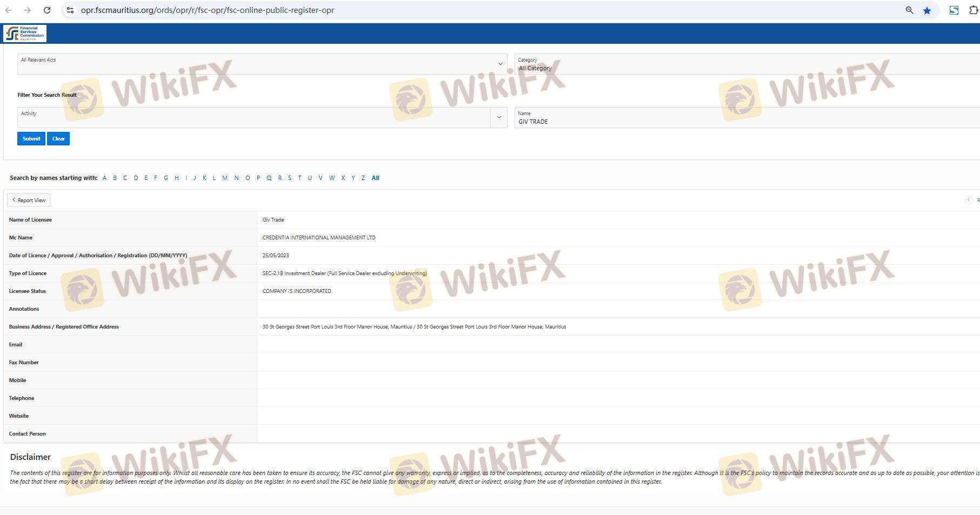Select the All names filter link
Screen dimensions: 980x515
pos(375,178)
